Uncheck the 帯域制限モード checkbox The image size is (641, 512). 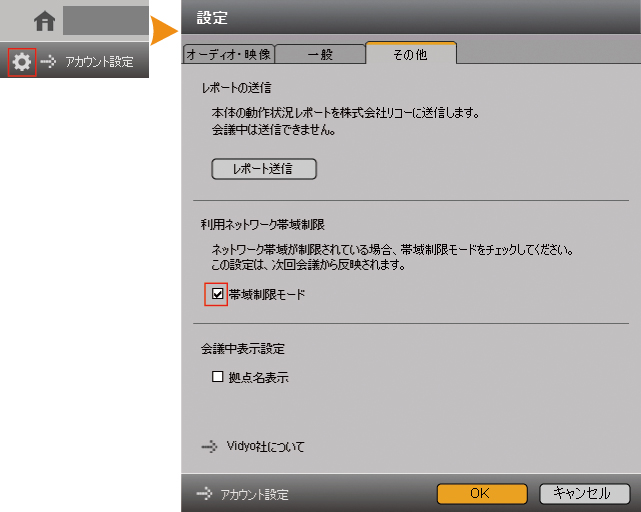(217, 295)
